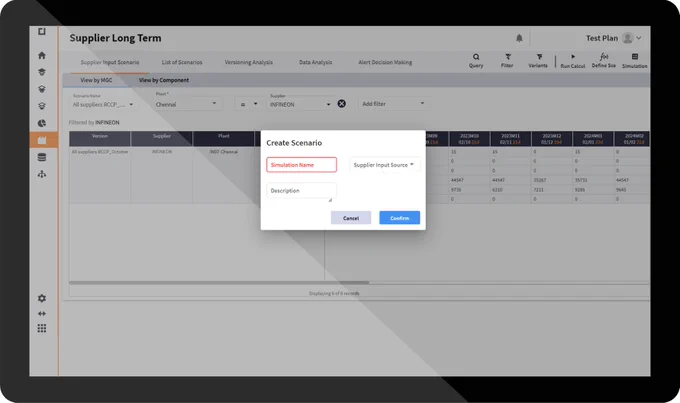Open the Supplier Input Source dropdown
The width and height of the screenshot is (680, 403).
(x=384, y=165)
